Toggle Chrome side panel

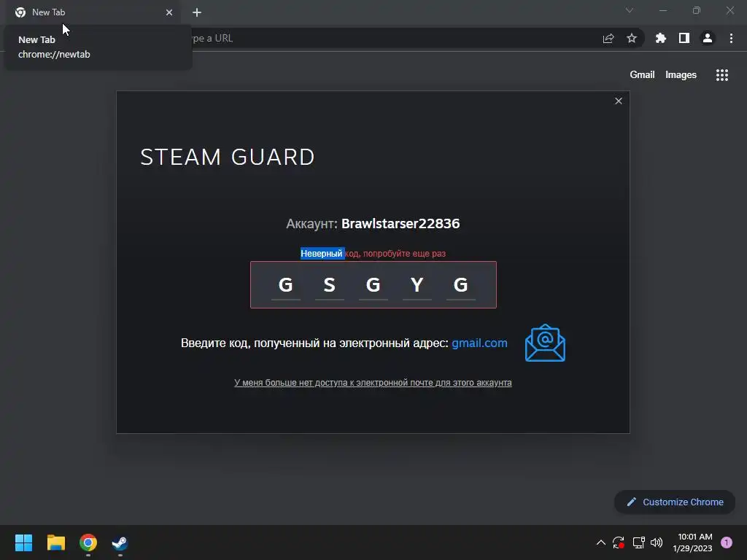(684, 38)
